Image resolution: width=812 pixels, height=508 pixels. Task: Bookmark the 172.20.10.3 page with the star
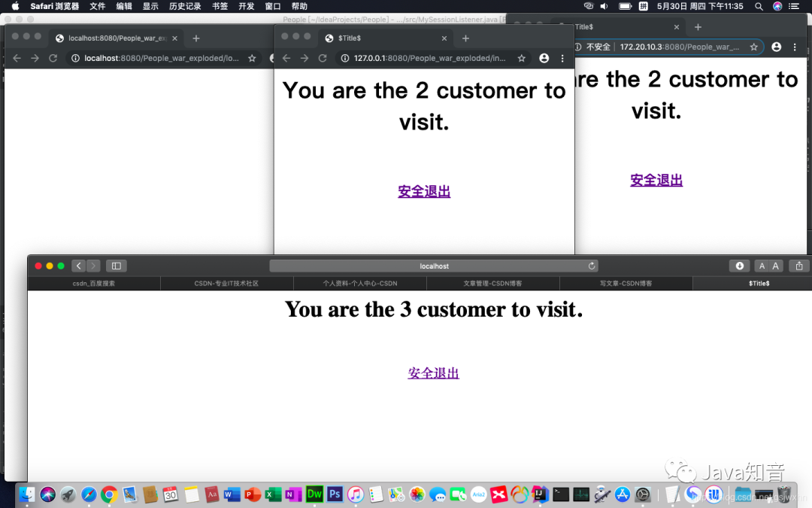click(x=753, y=47)
